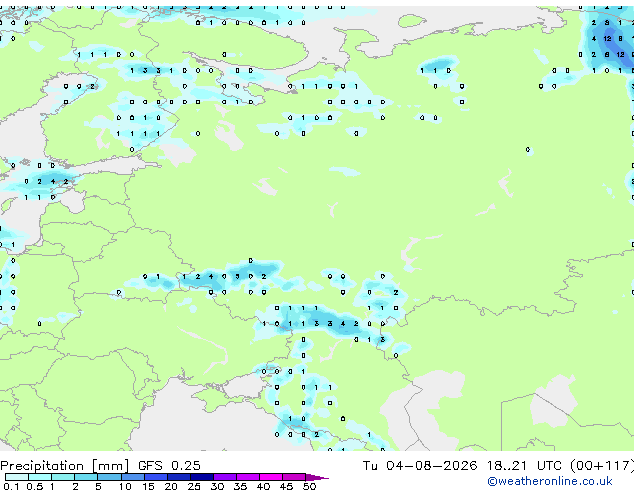The height and width of the screenshot is (490, 634).
Task: Pick the 1–2 mm legend swatch
Action: pyautogui.click(x=63, y=477)
